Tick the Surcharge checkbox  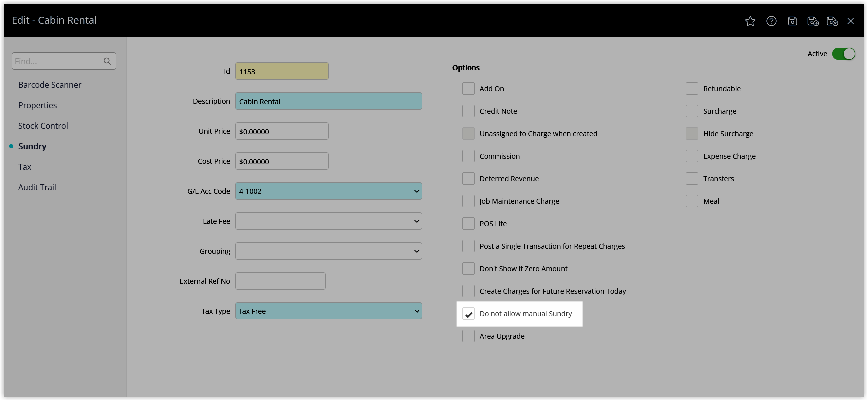[692, 111]
